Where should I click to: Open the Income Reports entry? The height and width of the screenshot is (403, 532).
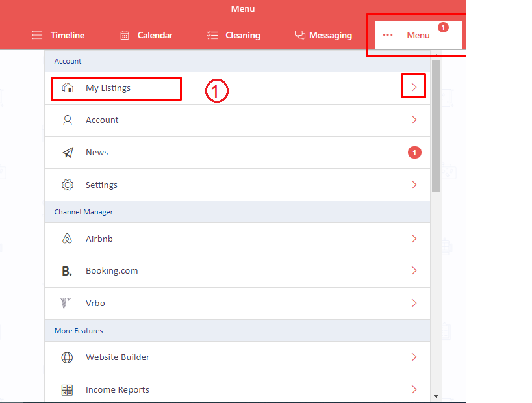point(237,389)
